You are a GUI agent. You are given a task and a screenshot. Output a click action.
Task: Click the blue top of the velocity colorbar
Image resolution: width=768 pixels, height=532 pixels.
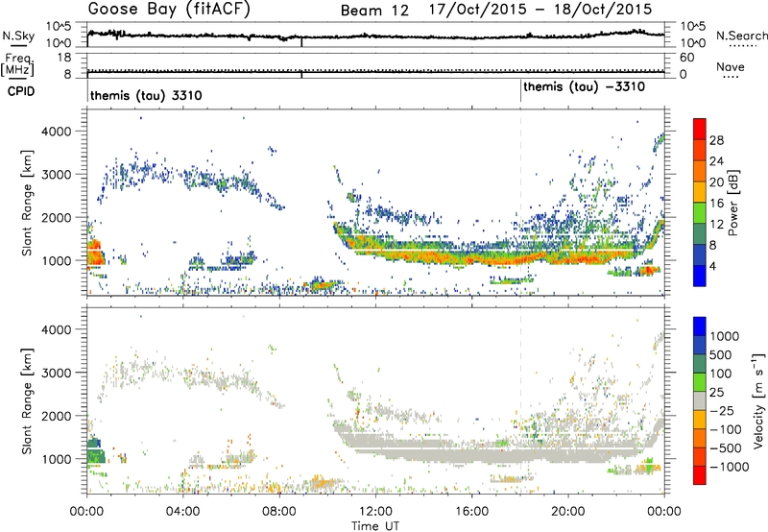700,326
